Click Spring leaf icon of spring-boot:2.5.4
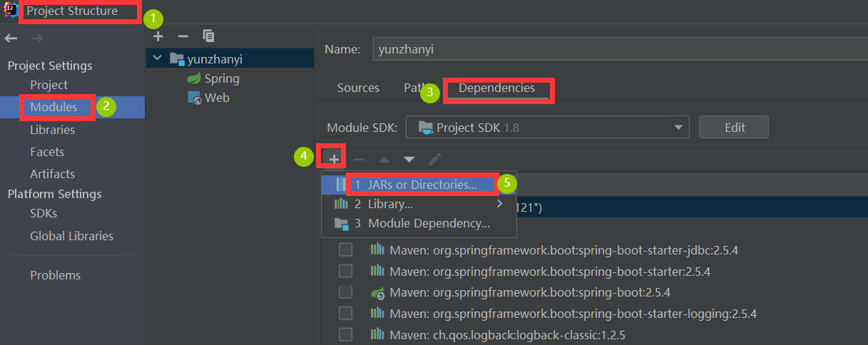Viewport: 868px width, 345px height. pos(377,292)
